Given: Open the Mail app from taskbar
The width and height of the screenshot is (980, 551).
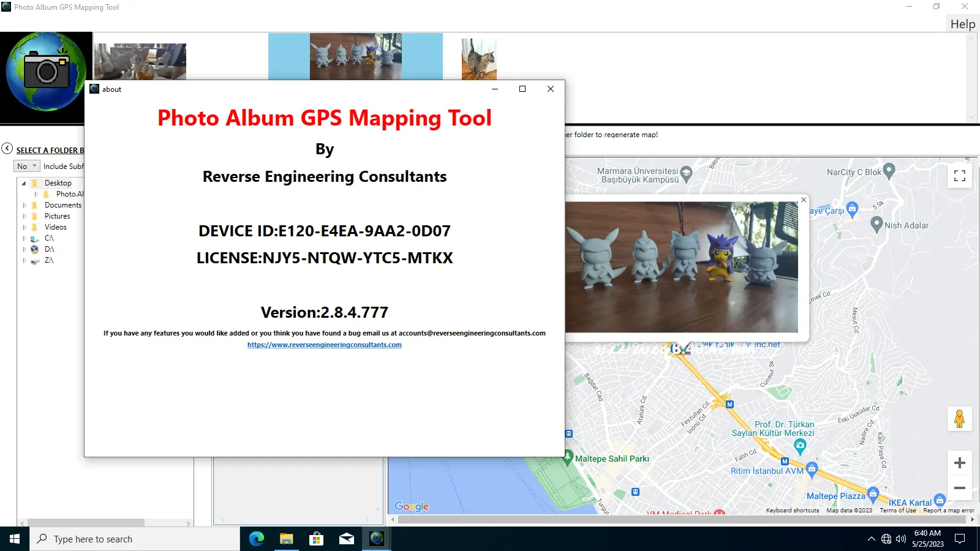Looking at the screenshot, I should pos(346,539).
